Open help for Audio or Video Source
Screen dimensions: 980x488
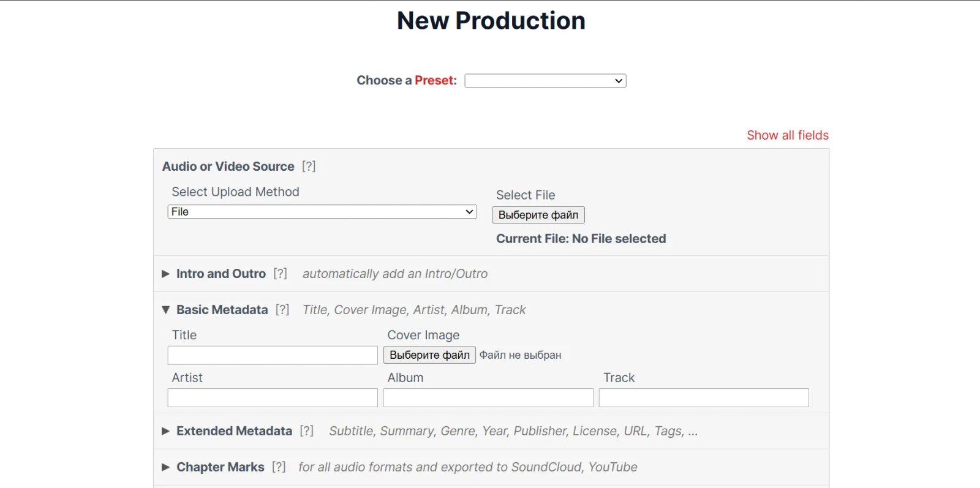coord(309,167)
